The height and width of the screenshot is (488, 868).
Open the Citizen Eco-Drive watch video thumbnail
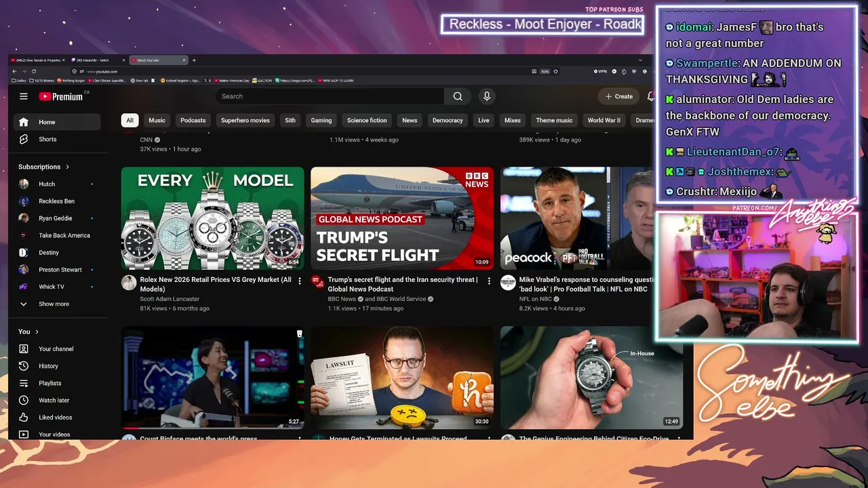tap(591, 378)
